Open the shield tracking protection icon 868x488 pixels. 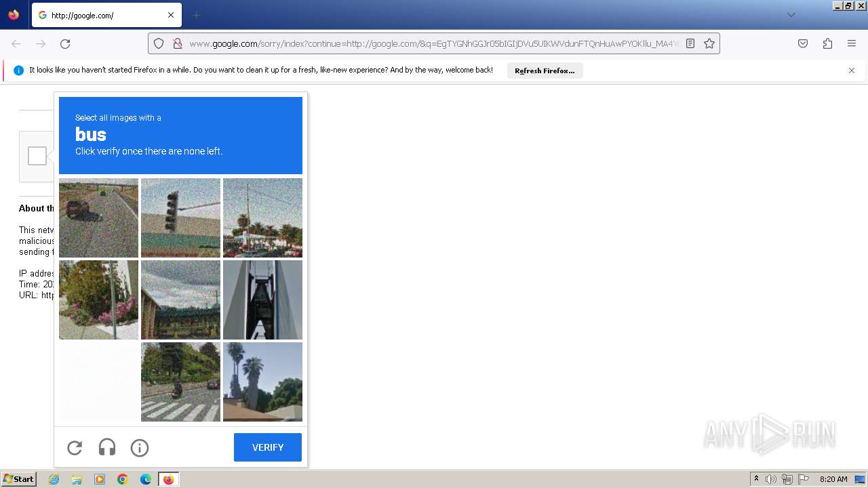click(159, 43)
